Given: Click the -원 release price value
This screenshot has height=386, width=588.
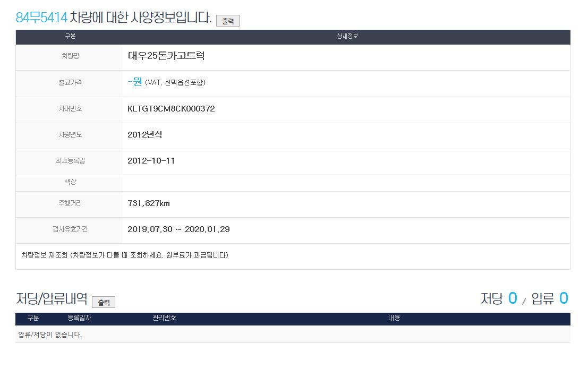Looking at the screenshot, I should tap(135, 82).
